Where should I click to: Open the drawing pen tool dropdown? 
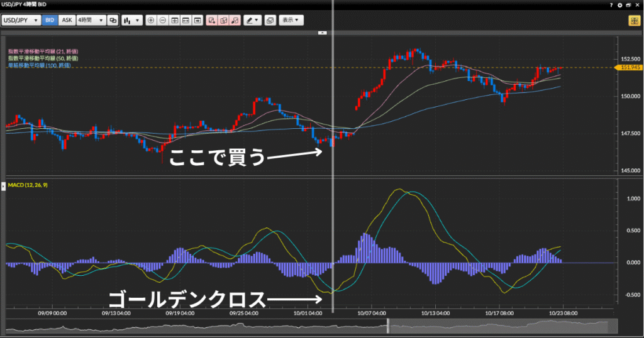click(253, 20)
